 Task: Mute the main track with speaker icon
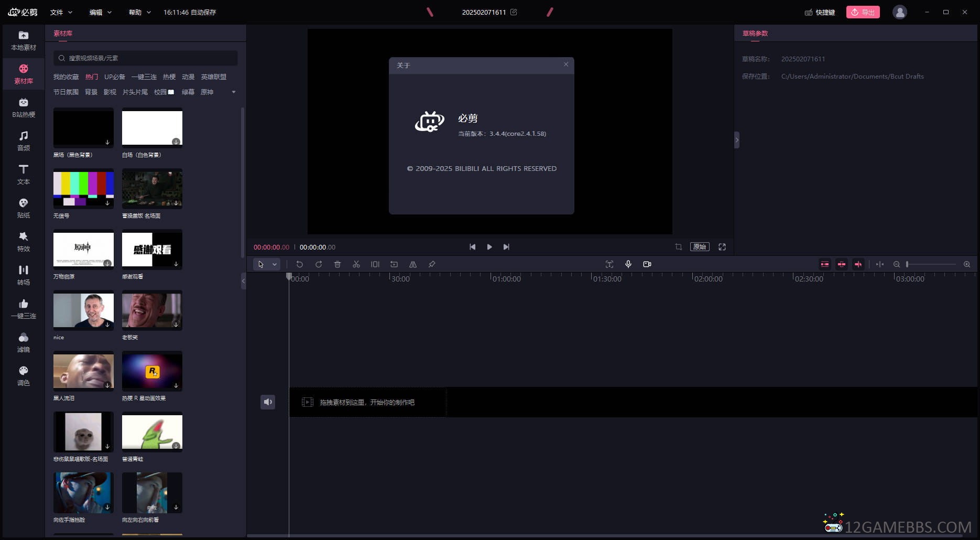click(x=268, y=402)
